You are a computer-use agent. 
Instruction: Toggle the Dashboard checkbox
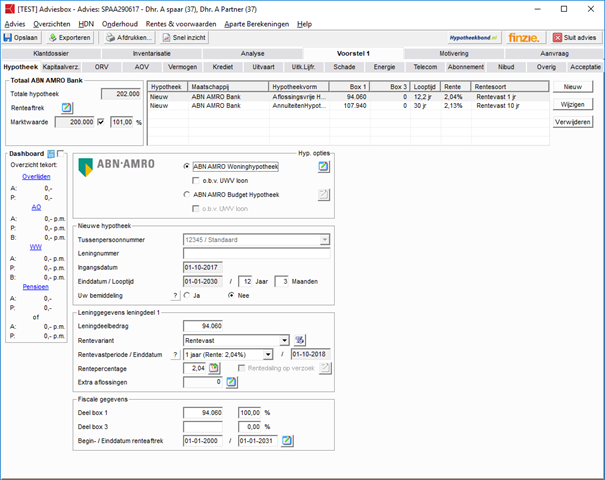(x=60, y=154)
